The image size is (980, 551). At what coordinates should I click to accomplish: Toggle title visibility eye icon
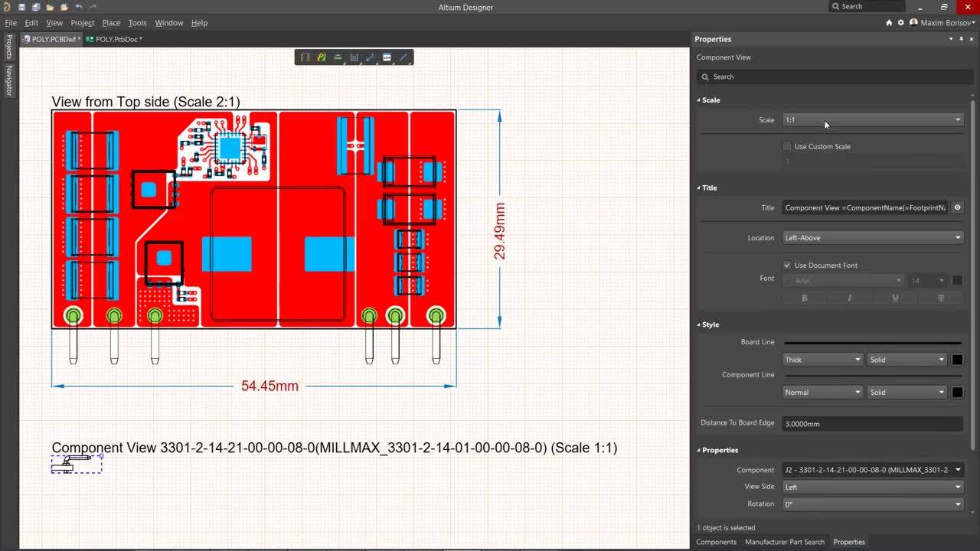click(957, 207)
